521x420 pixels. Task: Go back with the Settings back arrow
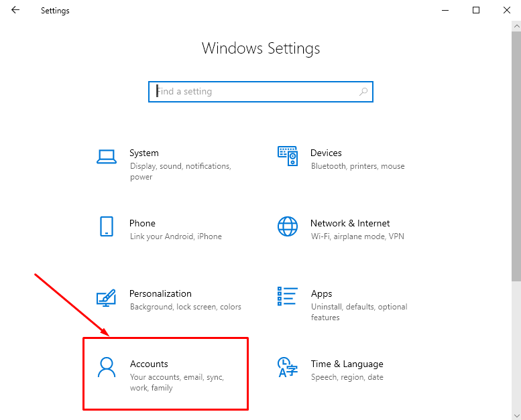(x=15, y=10)
